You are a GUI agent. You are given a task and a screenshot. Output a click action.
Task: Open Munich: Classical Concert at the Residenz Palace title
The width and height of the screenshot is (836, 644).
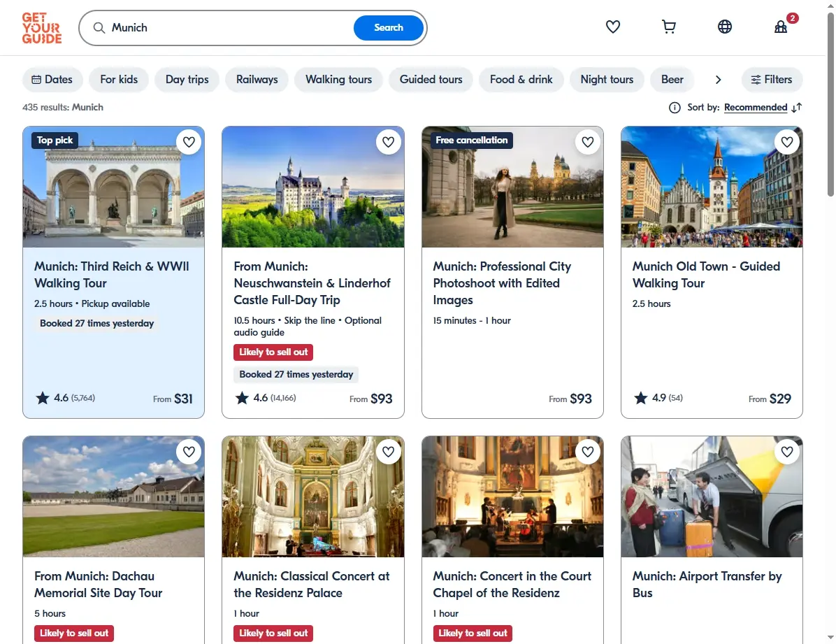(x=311, y=585)
